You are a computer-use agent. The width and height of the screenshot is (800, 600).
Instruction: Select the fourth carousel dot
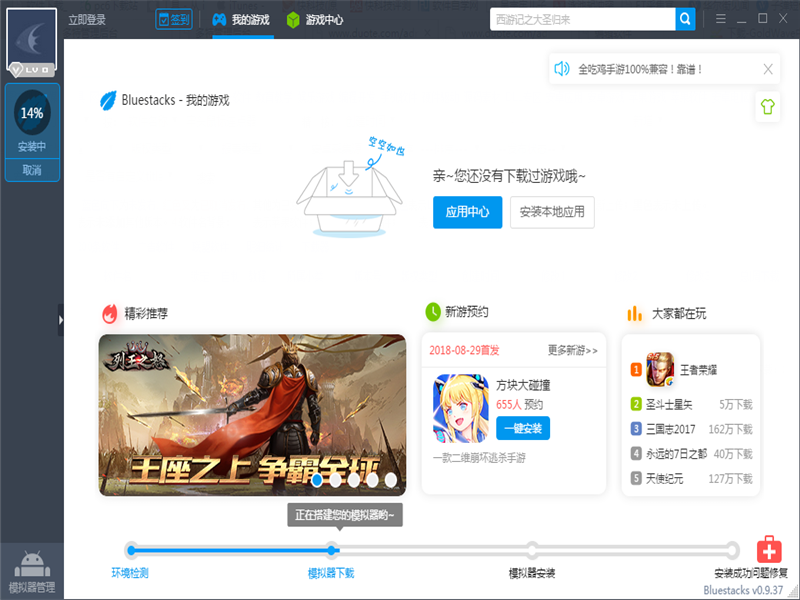(x=372, y=480)
